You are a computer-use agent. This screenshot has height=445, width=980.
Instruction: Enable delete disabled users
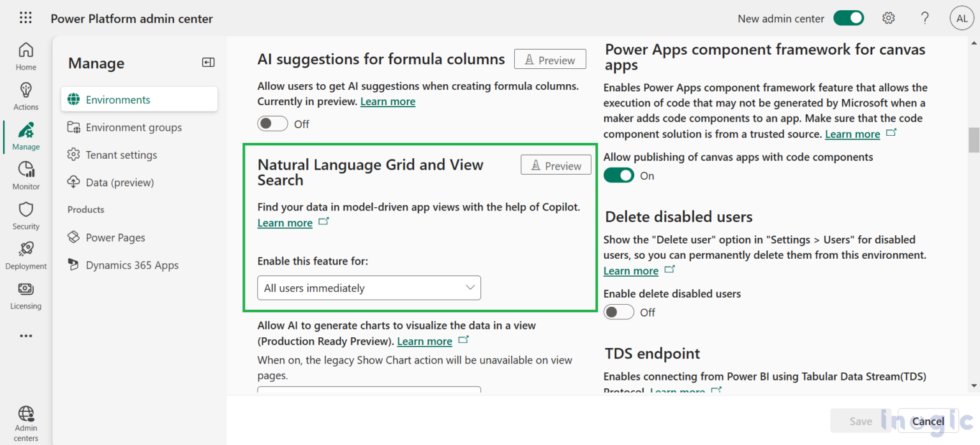618,312
